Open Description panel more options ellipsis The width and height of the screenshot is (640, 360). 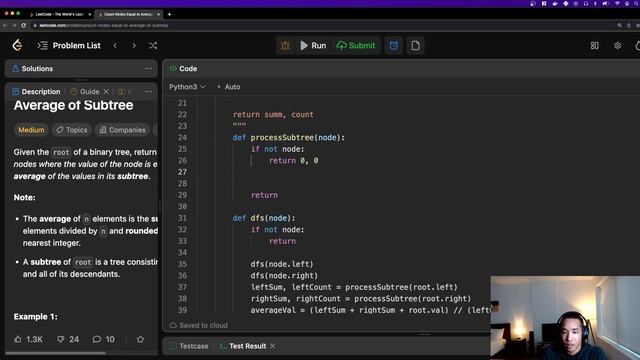pyautogui.click(x=148, y=91)
